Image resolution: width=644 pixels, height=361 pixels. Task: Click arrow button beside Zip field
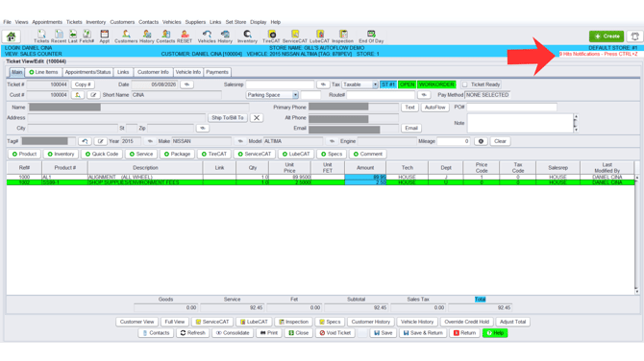tap(203, 129)
